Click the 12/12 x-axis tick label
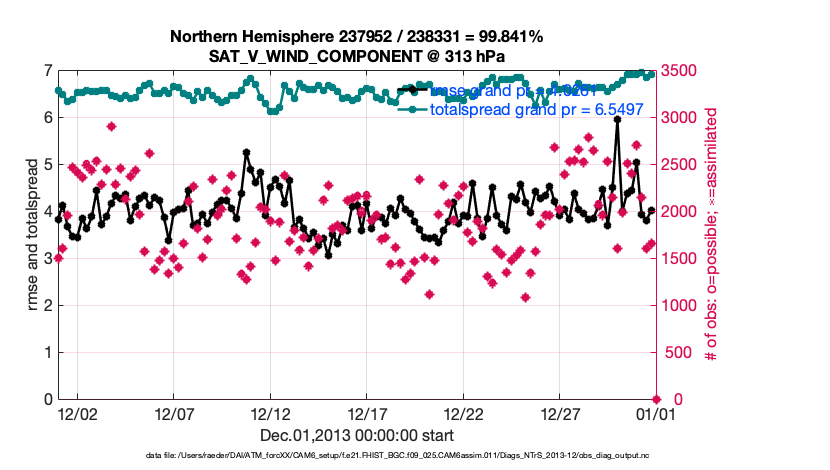Viewport: 830px width, 470px height. pyautogui.click(x=270, y=413)
